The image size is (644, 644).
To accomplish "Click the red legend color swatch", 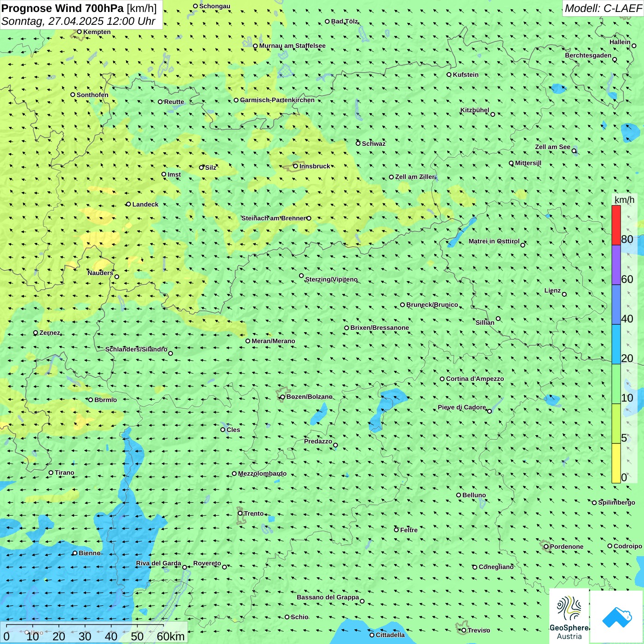I will 616,225.
